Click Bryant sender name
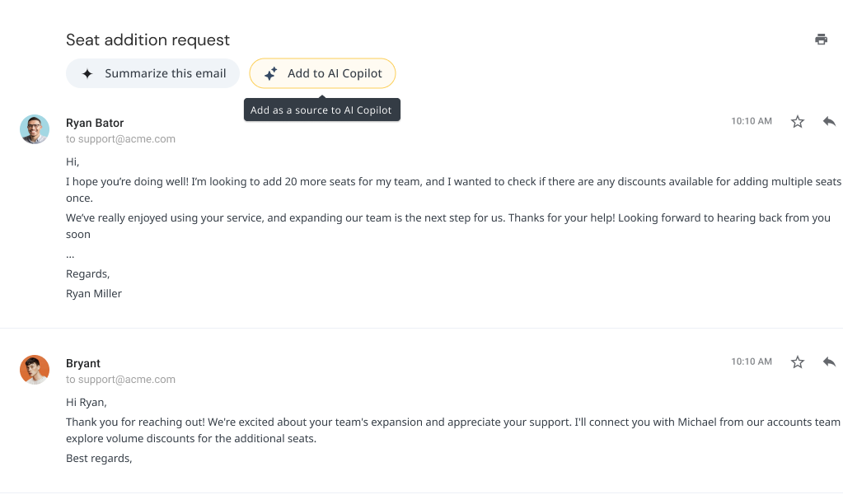Screen dimensions: 843x504 (x=83, y=363)
